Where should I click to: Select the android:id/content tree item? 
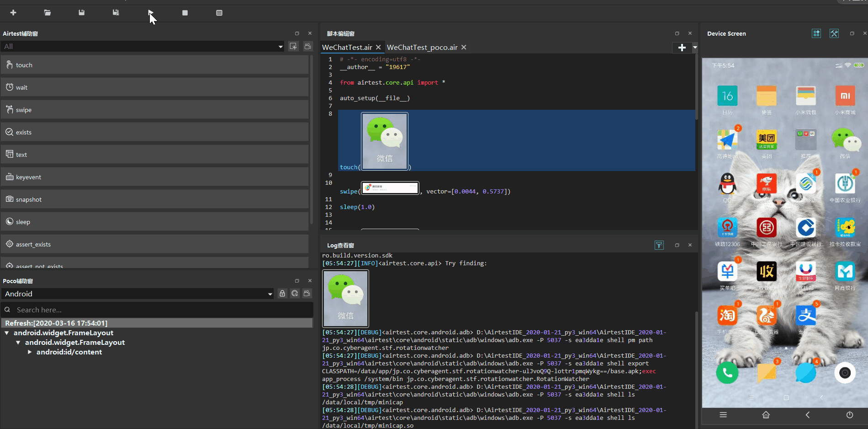69,352
